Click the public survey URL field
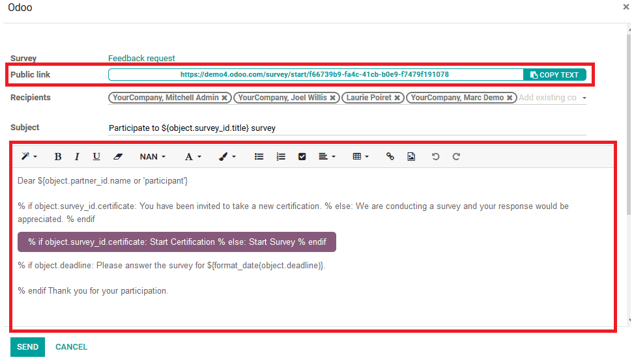 [315, 75]
